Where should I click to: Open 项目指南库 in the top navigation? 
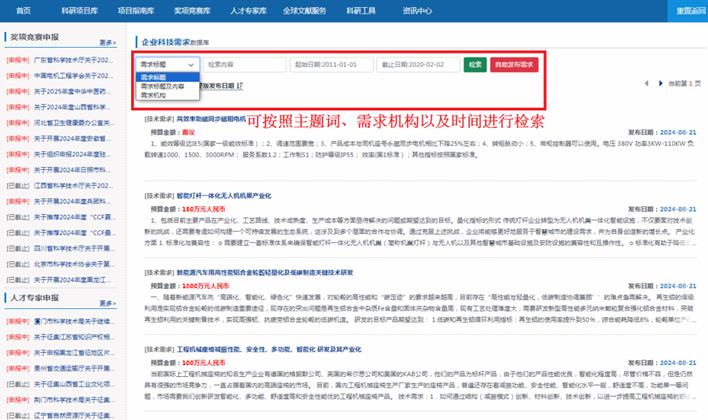pos(136,11)
